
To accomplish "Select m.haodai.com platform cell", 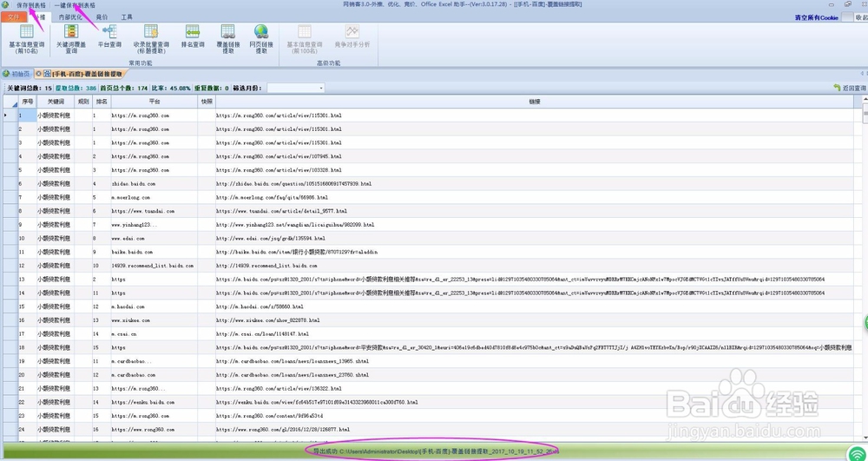I will [155, 306].
